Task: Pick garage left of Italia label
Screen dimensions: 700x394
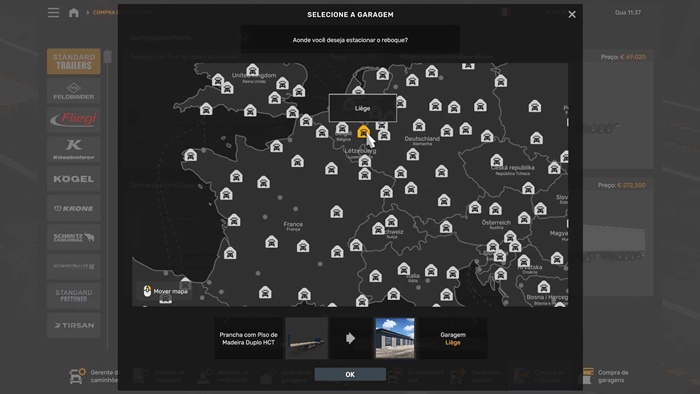Action: [x=404, y=269]
